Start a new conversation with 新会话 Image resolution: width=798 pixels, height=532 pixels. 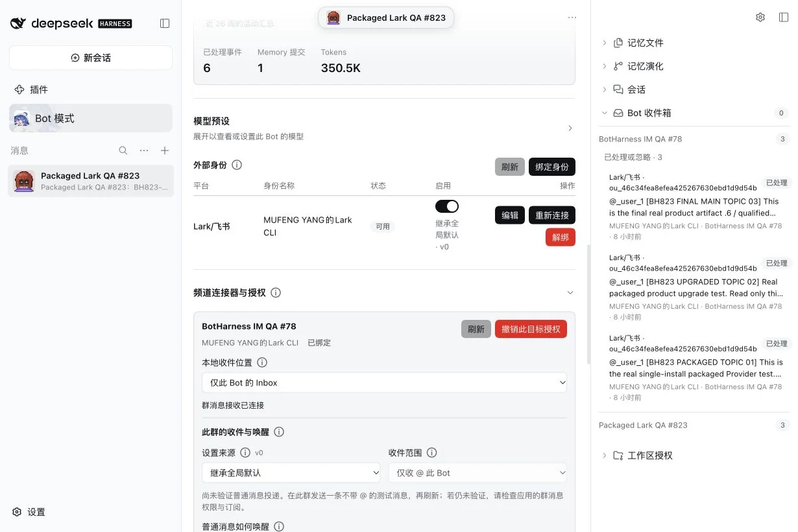click(91, 58)
